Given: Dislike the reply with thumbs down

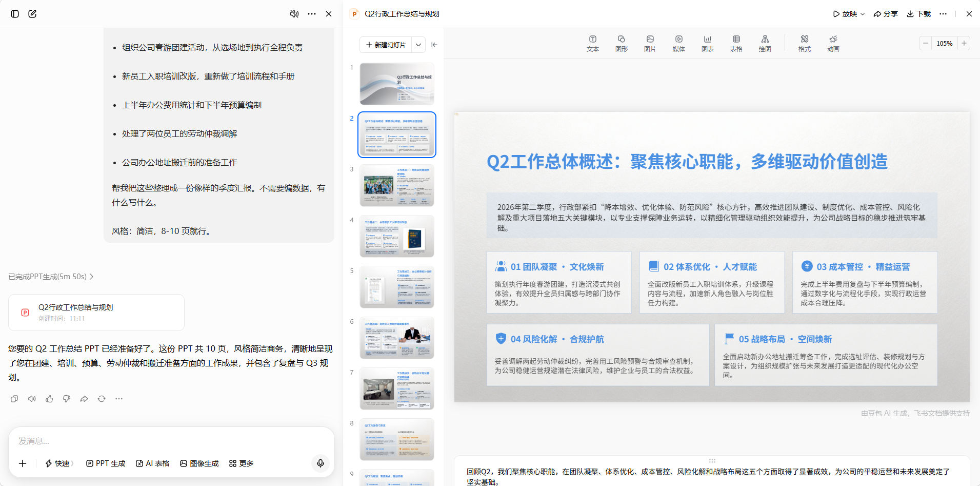Looking at the screenshot, I should [67, 399].
